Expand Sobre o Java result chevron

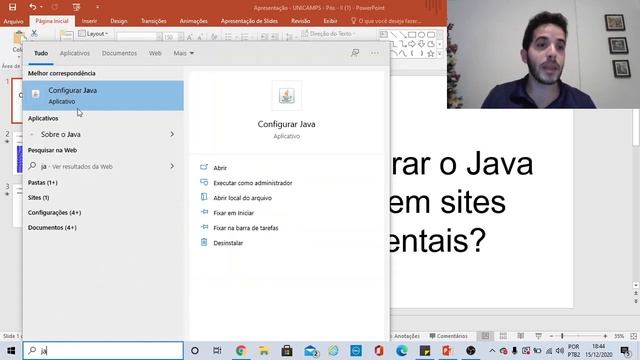coord(172,134)
